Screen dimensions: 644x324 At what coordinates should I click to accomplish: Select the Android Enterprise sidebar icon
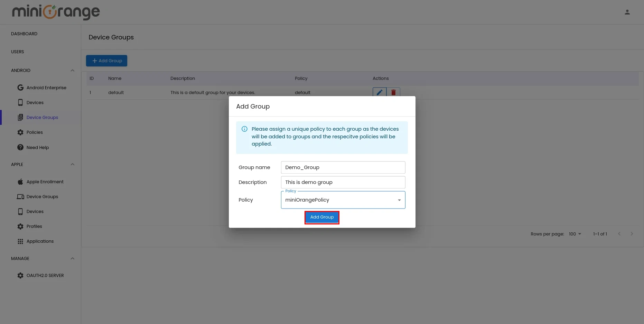click(20, 87)
